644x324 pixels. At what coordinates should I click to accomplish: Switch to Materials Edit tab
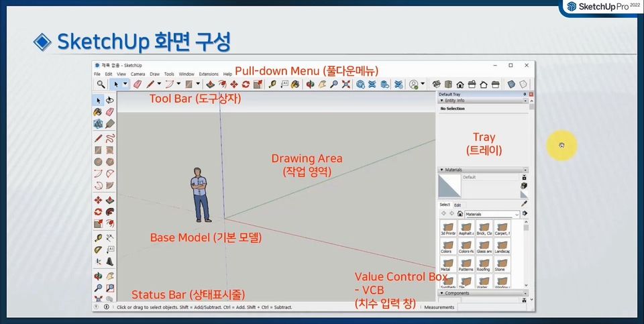(458, 205)
